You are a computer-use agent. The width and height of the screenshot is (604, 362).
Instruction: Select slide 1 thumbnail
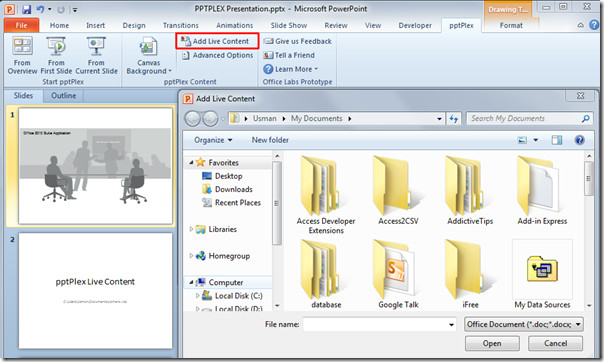(96, 166)
